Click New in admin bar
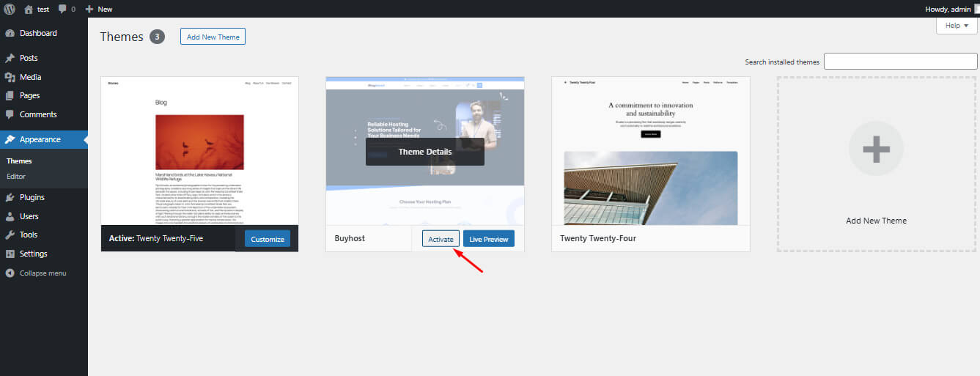The image size is (980, 376). tap(105, 10)
